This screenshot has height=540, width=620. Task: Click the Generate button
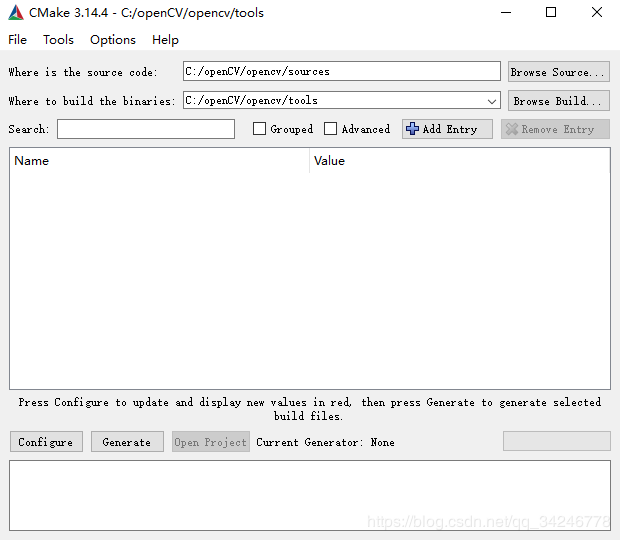click(x=127, y=442)
